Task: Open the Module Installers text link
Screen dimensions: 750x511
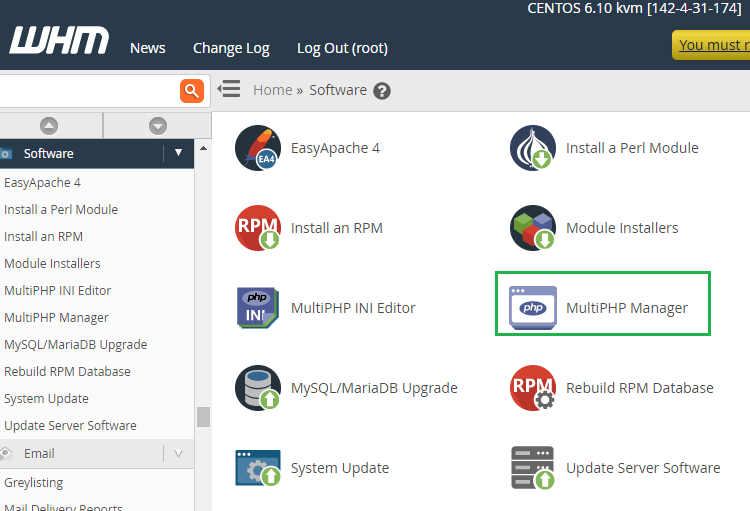Action: pos(622,228)
